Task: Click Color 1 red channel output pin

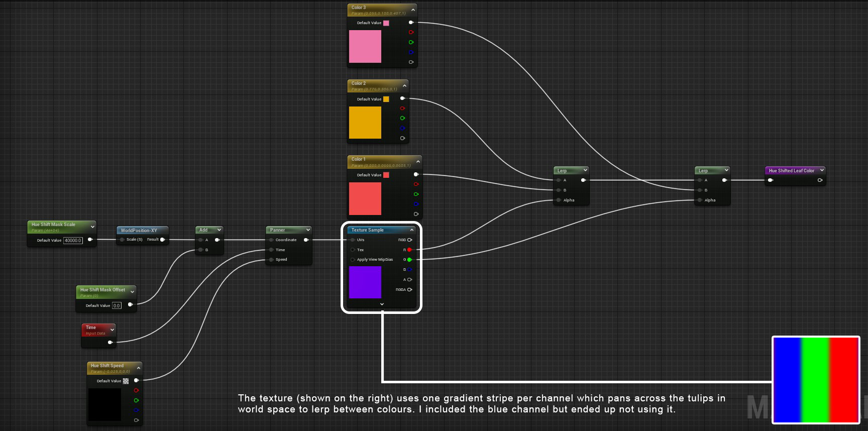Action: tap(416, 184)
